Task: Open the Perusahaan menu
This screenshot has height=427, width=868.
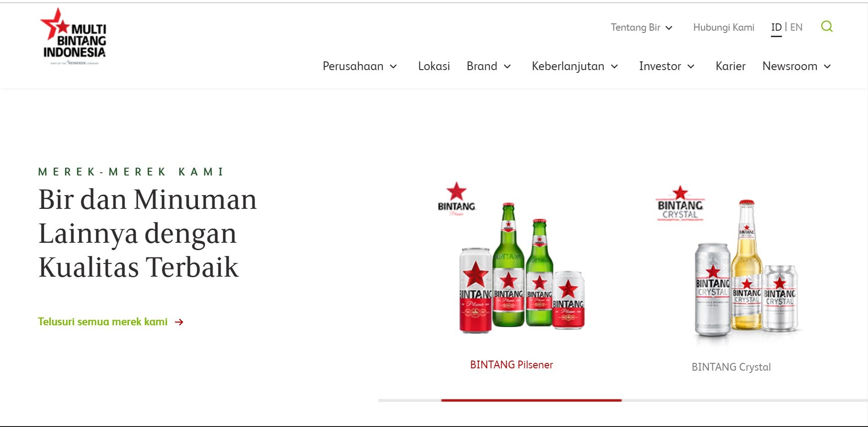Action: coord(353,66)
